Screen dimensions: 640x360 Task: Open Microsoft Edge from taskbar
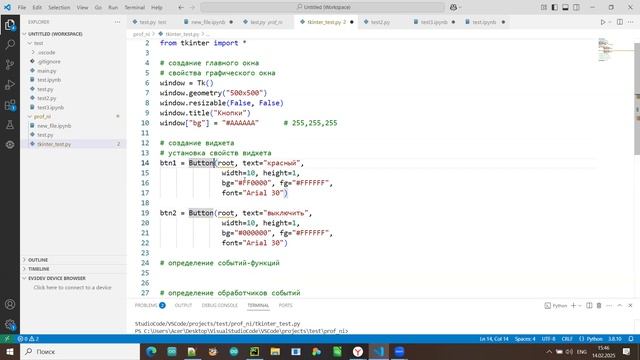[151, 351]
